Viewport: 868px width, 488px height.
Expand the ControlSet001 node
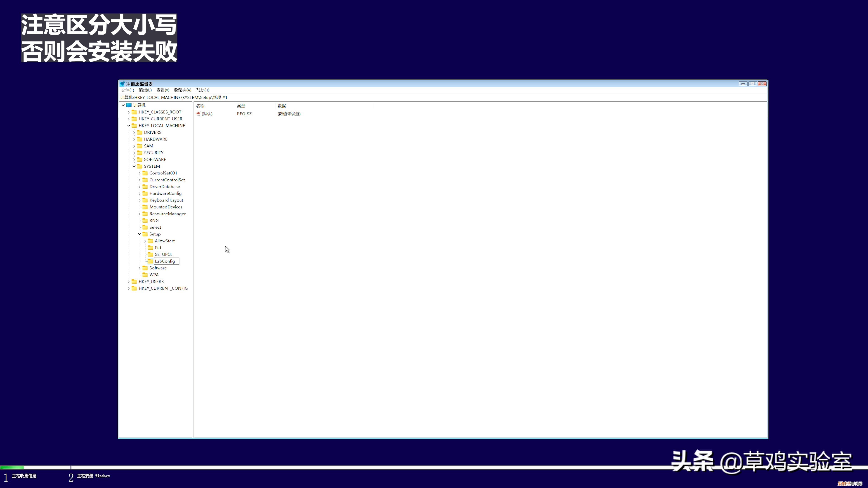click(139, 173)
